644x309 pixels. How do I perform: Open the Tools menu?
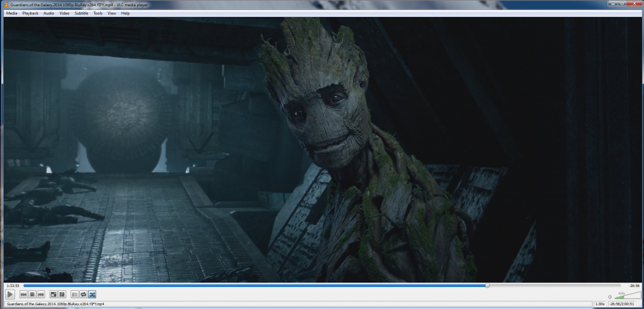(97, 13)
